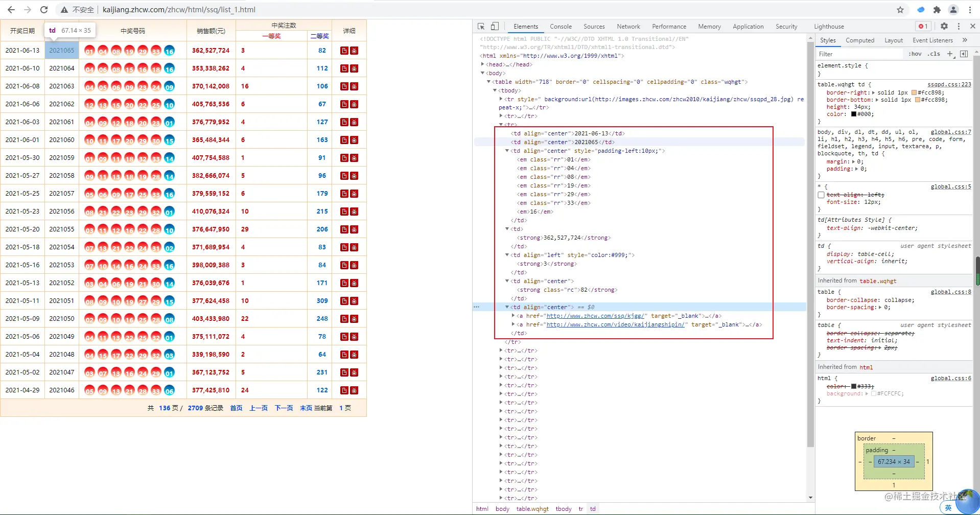Image resolution: width=980 pixels, height=515 pixels.
Task: Click the site security warning icon
Action: coord(64,10)
